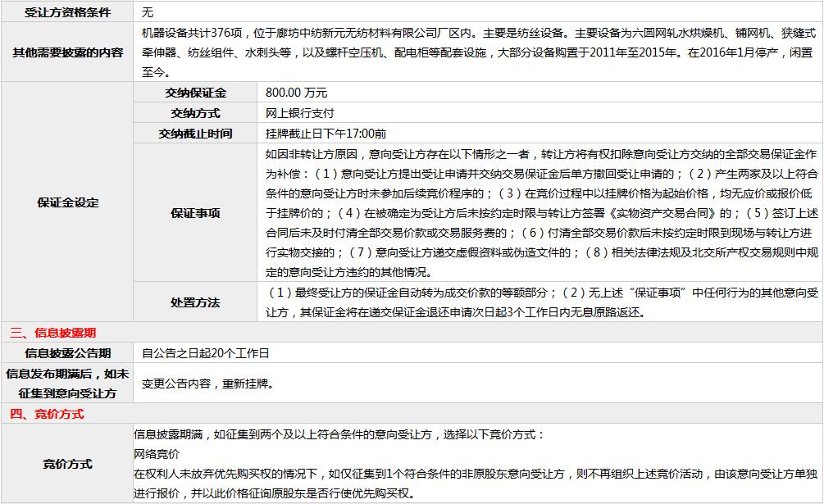
Task: Click the 受让方资格条件 label cell
Action: [x=67, y=12]
